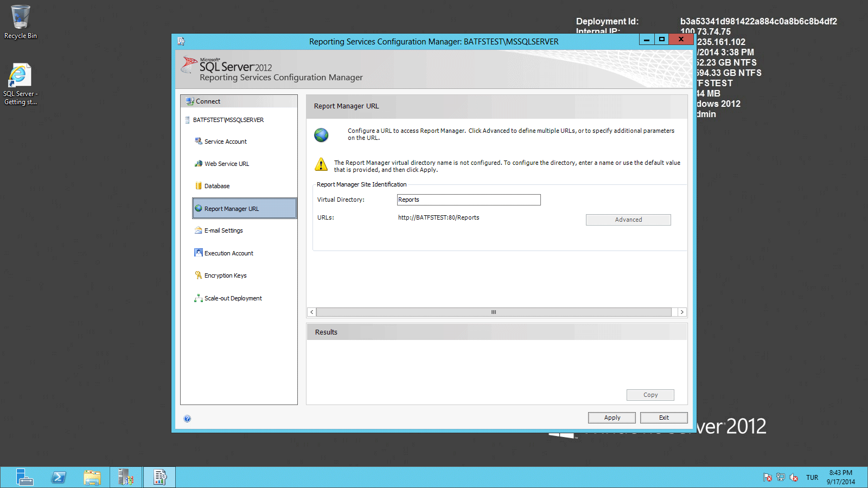Copy the results text
This screenshot has height=488, width=868.
tap(650, 395)
